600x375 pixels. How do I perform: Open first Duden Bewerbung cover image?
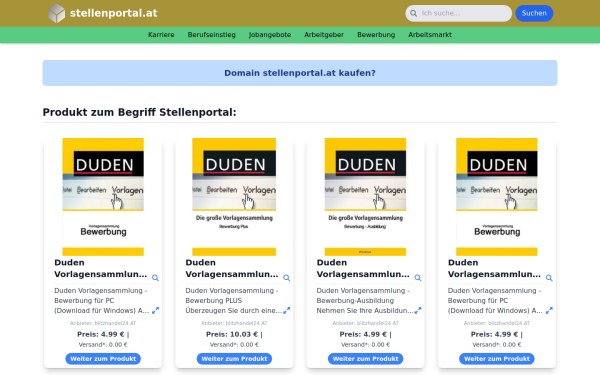pyautogui.click(x=103, y=197)
